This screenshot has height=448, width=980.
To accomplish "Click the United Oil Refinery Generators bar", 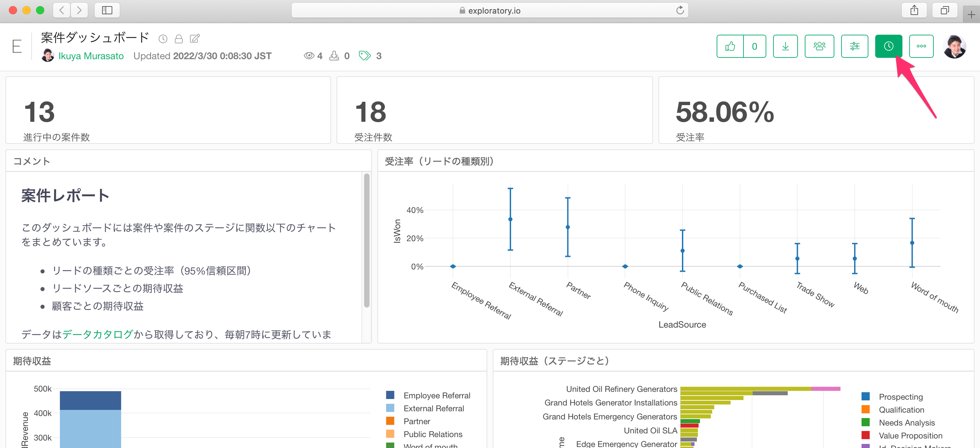I will pos(760,389).
